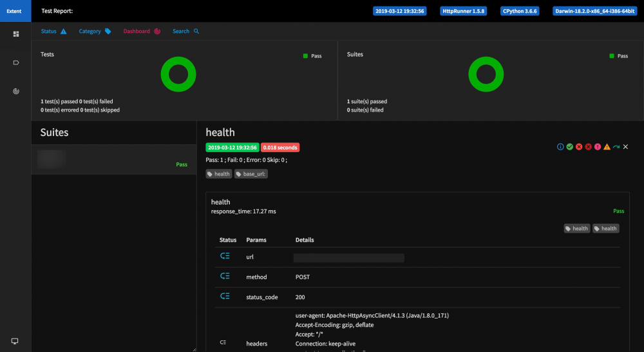This screenshot has width=644, height=352.
Task: Click the HttpRunner 1.5.8 badge
Action: click(x=463, y=11)
